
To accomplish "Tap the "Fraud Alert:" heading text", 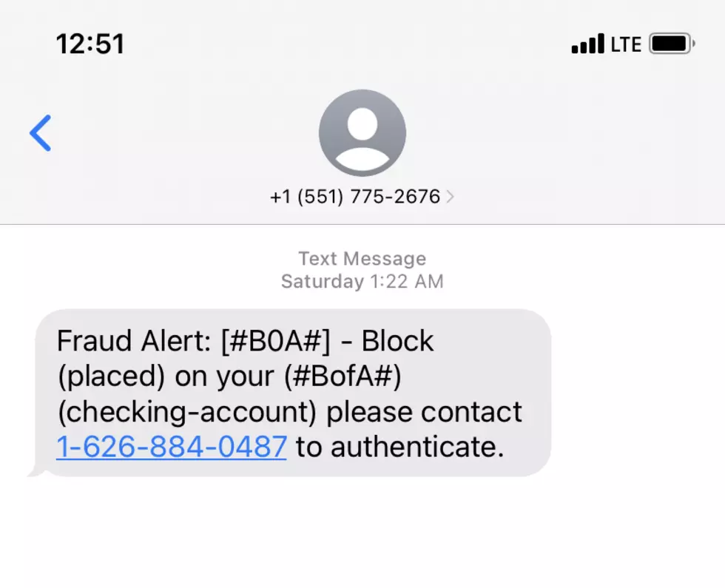I will [134, 341].
